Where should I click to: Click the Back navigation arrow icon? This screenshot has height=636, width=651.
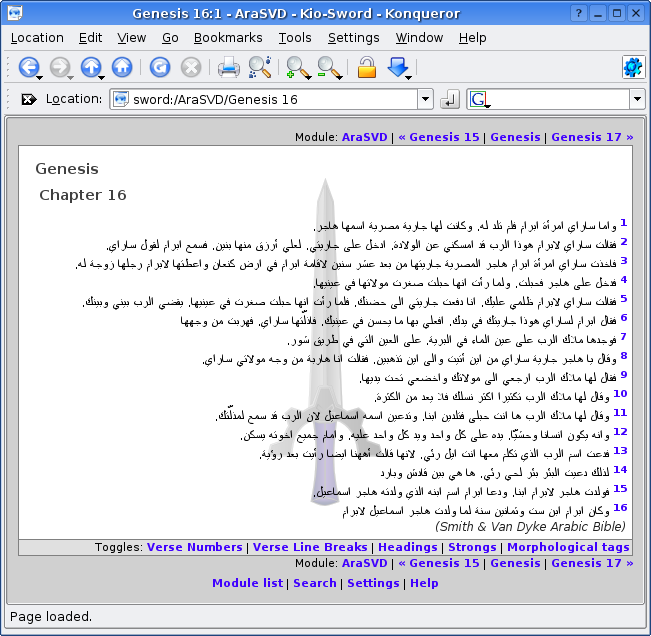(x=28, y=67)
